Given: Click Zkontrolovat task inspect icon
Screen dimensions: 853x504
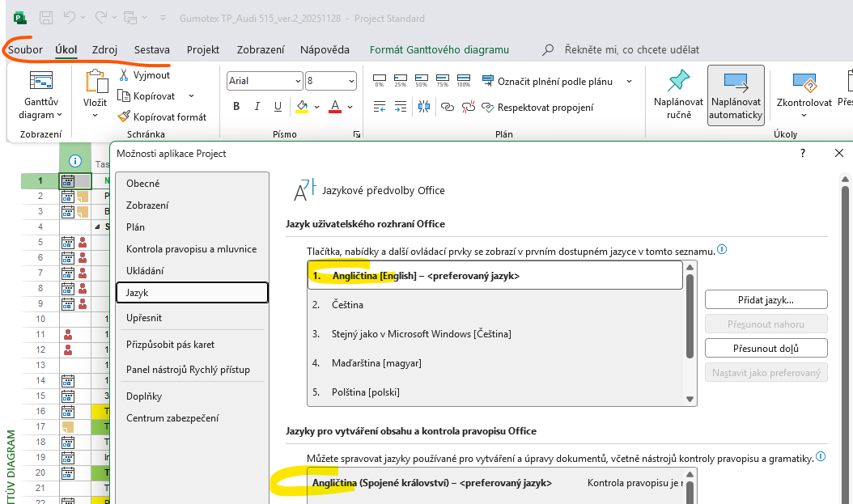Looking at the screenshot, I should pyautogui.click(x=804, y=83).
